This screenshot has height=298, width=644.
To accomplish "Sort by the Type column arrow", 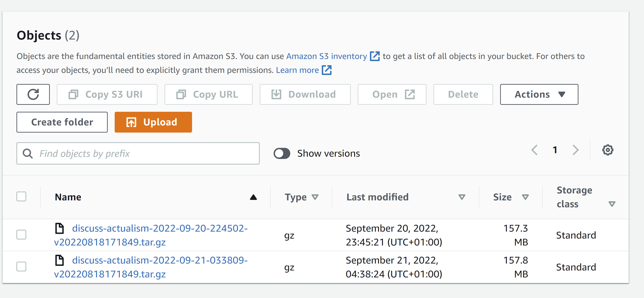I will coord(315,197).
